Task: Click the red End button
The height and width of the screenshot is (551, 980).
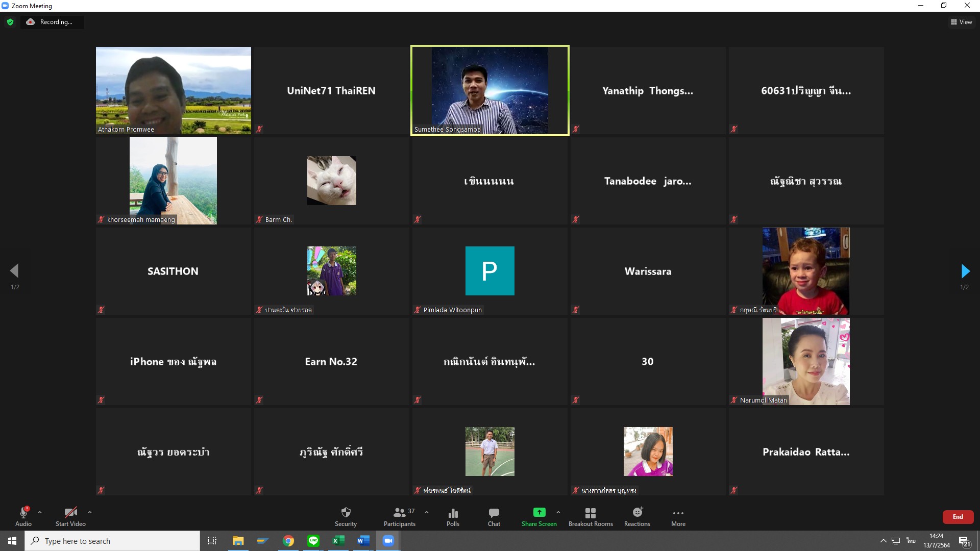Action: click(958, 517)
